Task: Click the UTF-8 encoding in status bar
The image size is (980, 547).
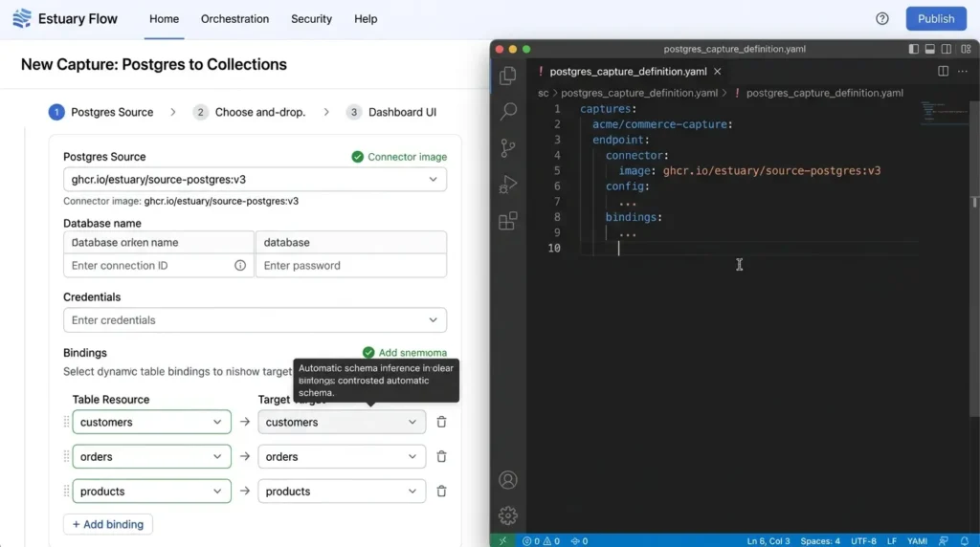Action: click(864, 541)
